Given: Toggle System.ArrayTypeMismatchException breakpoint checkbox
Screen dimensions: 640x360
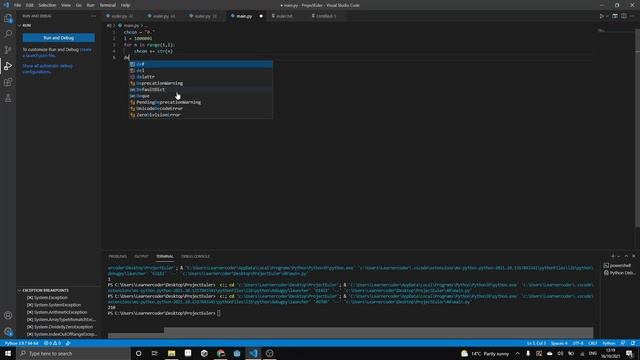Looking at the screenshot, I should pos(30,320).
